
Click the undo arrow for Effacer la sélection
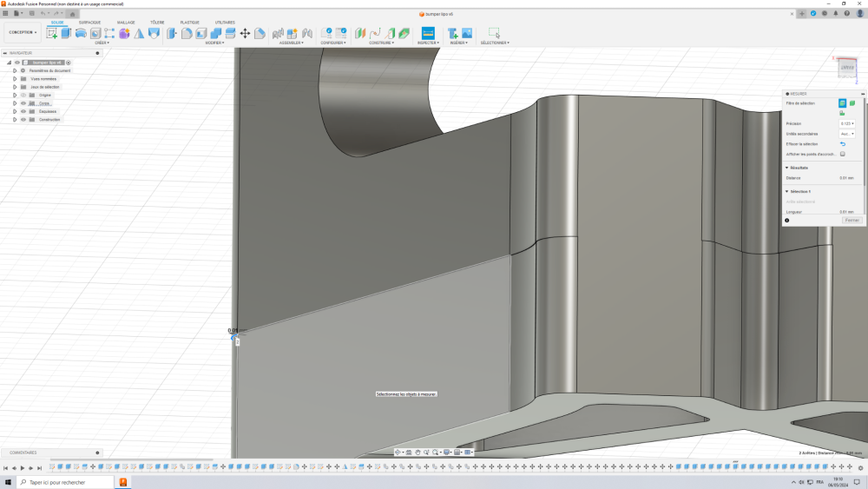(x=842, y=143)
